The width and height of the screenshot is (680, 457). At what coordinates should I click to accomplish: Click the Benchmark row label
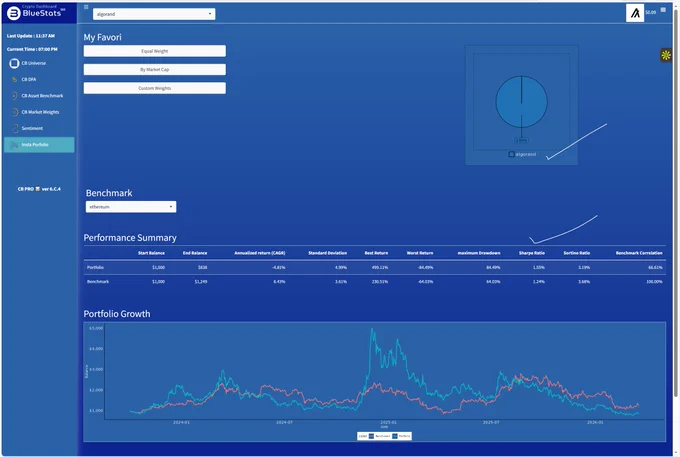click(x=98, y=282)
